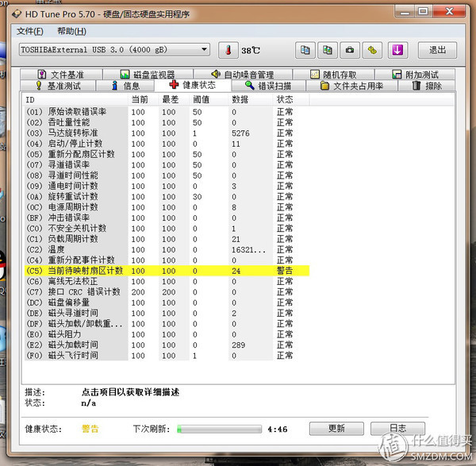The image size is (476, 466).
Task: Select row (C2) 温度
Action: (x=167, y=250)
